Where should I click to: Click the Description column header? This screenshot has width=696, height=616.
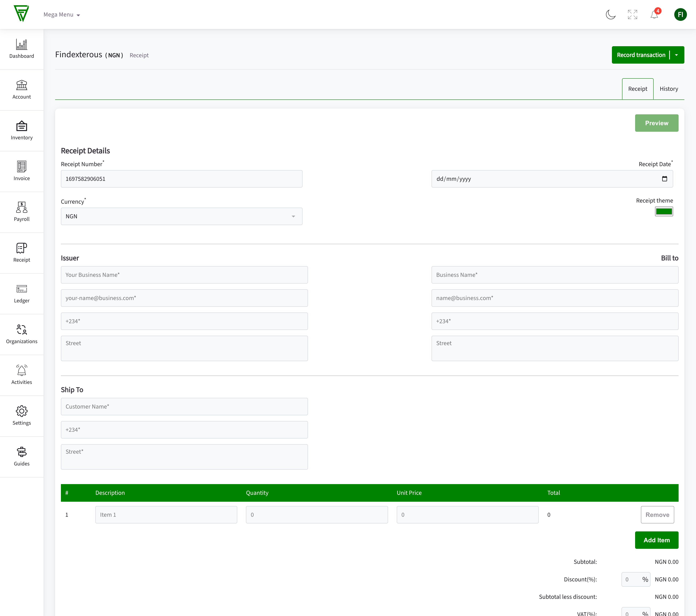(110, 493)
